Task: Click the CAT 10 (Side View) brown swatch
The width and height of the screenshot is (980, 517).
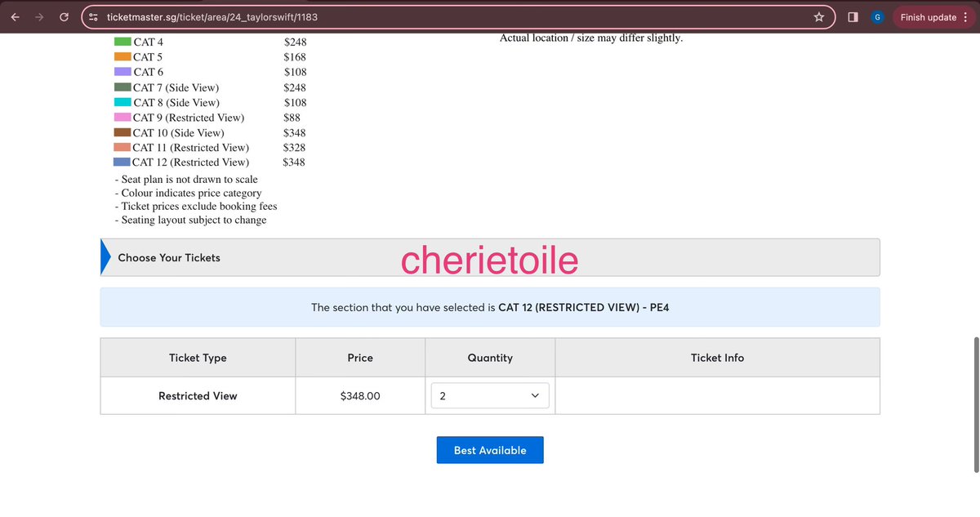Action: pyautogui.click(x=122, y=132)
